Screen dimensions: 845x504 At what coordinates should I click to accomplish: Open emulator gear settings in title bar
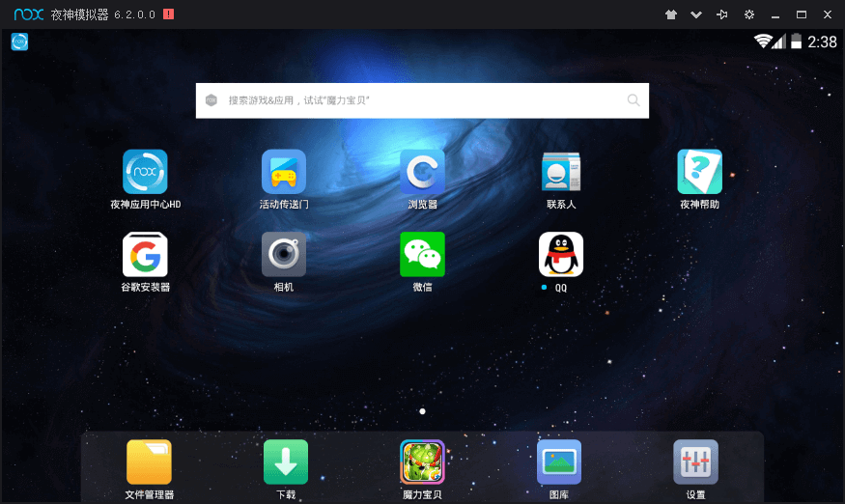coord(749,14)
